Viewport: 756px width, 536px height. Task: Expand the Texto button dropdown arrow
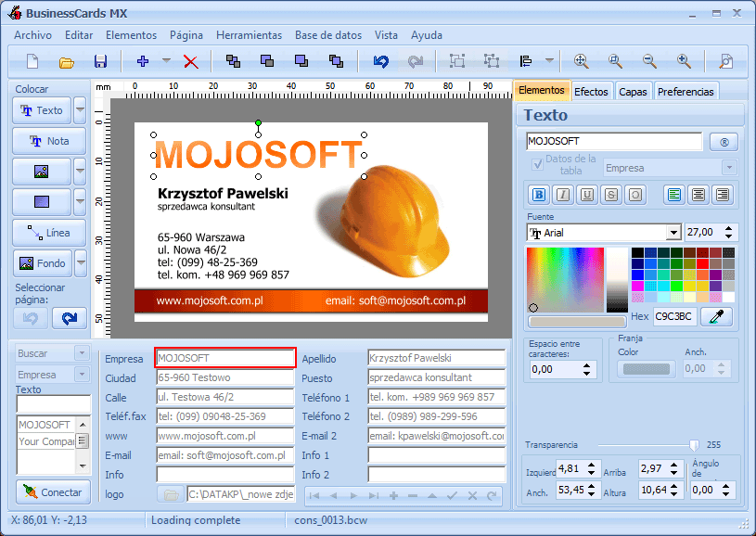80,110
